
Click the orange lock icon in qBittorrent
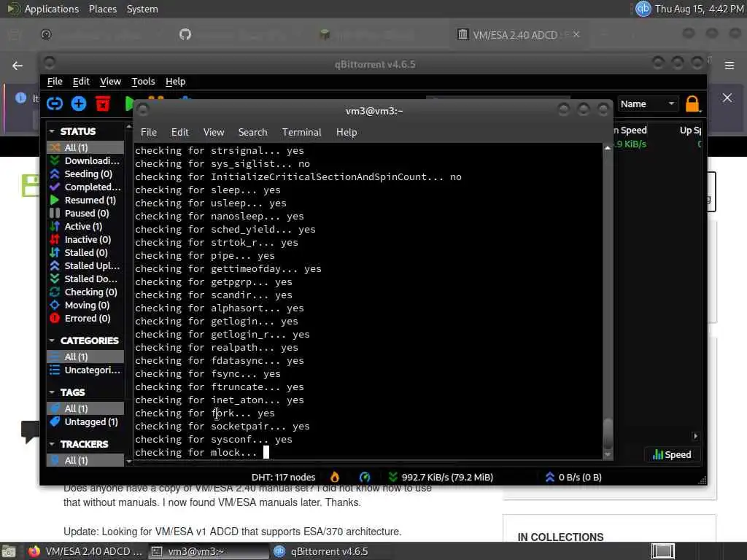(692, 104)
